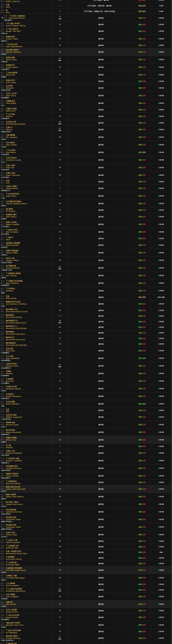Click the quest exclamation icon for Shoni the Shilent

[7, 481]
